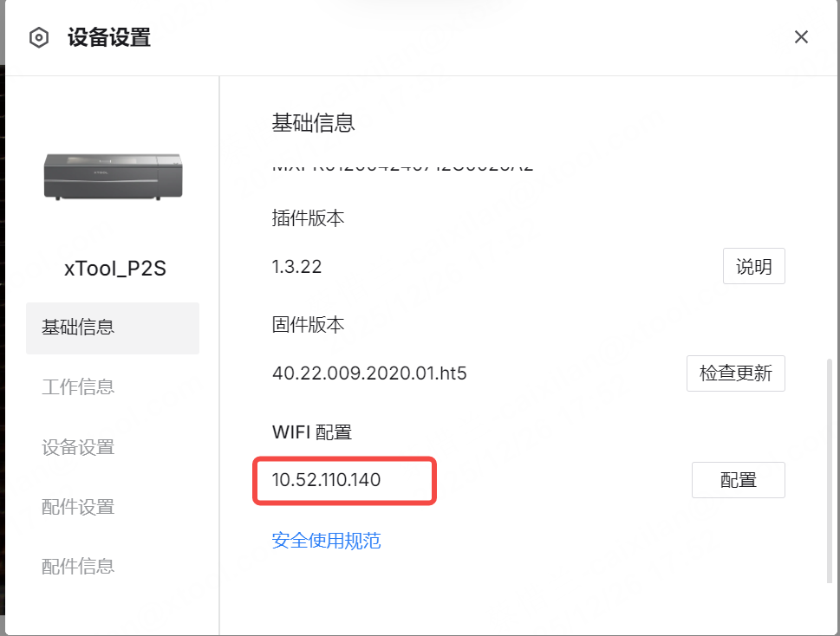840x636 pixels.
Task: Click the IP address 10.52.110.140
Action: click(x=326, y=480)
